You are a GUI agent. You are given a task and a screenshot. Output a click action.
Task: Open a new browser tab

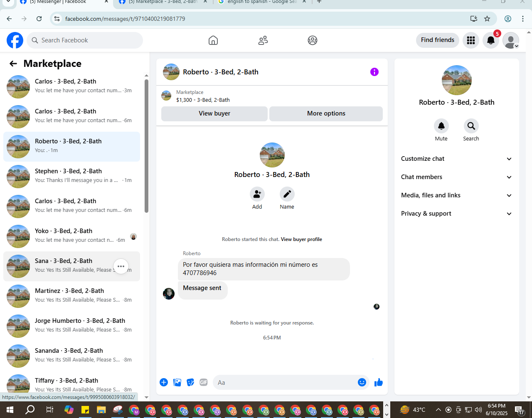tap(319, 2)
